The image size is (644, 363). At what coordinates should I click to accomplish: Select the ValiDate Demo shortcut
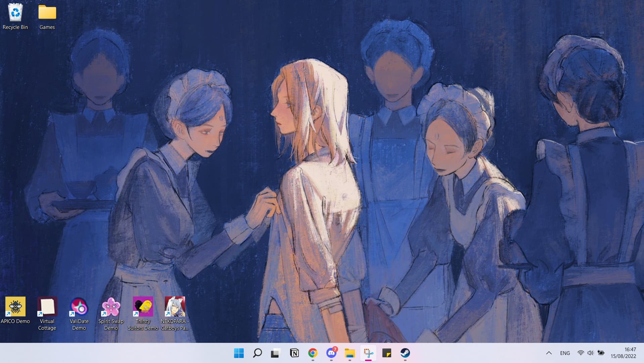point(79,314)
